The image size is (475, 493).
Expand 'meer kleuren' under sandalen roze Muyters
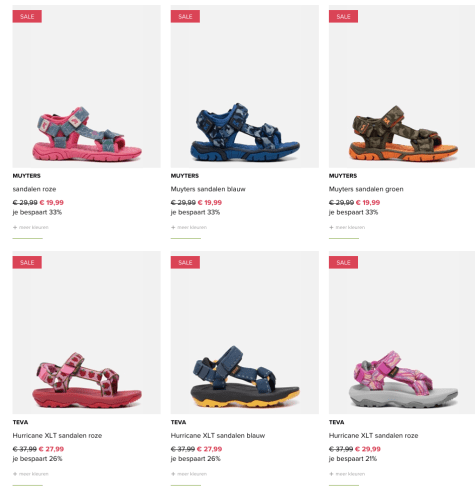coord(31,227)
